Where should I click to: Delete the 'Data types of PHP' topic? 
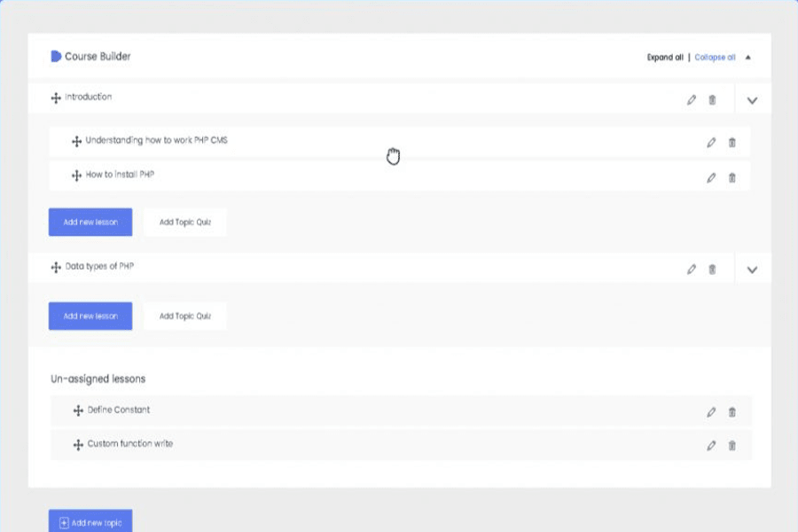713,269
